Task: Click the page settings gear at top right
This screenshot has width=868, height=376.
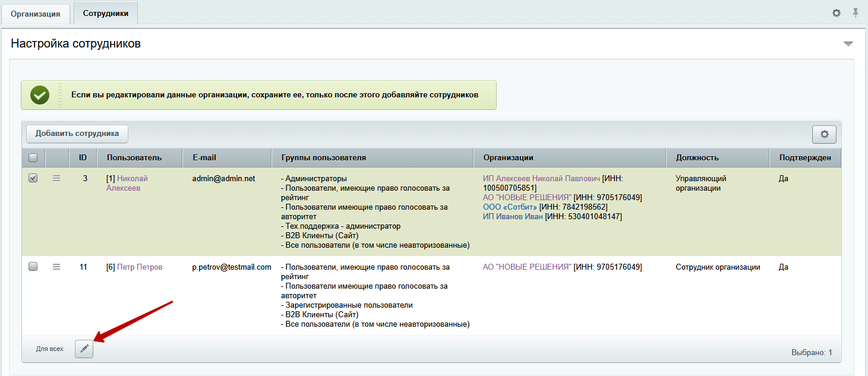Action: pyautogui.click(x=837, y=12)
